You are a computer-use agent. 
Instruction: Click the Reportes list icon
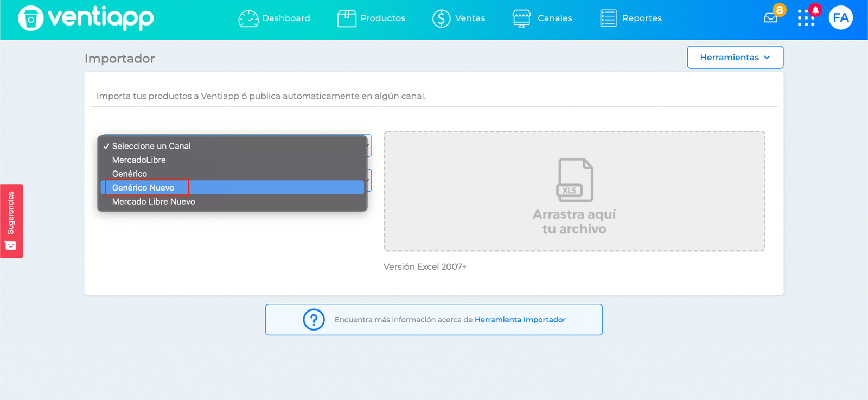[608, 18]
